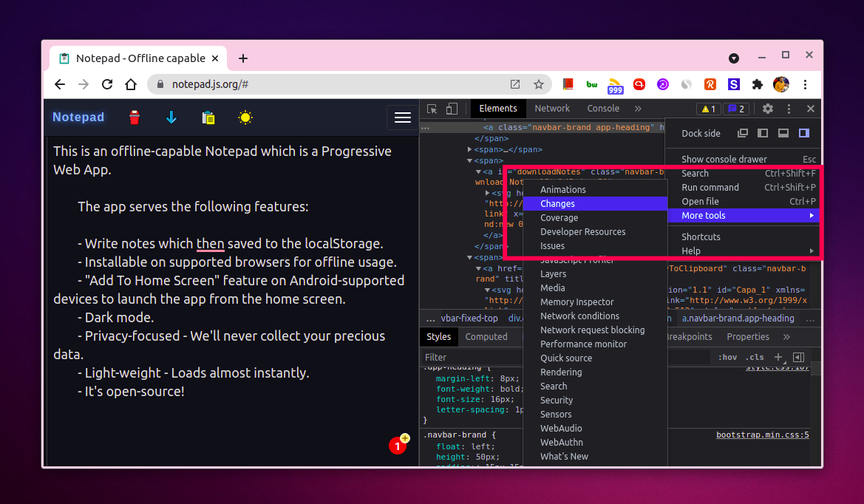This screenshot has height=504, width=864.
Task: Switch to the Network tab
Action: point(552,109)
